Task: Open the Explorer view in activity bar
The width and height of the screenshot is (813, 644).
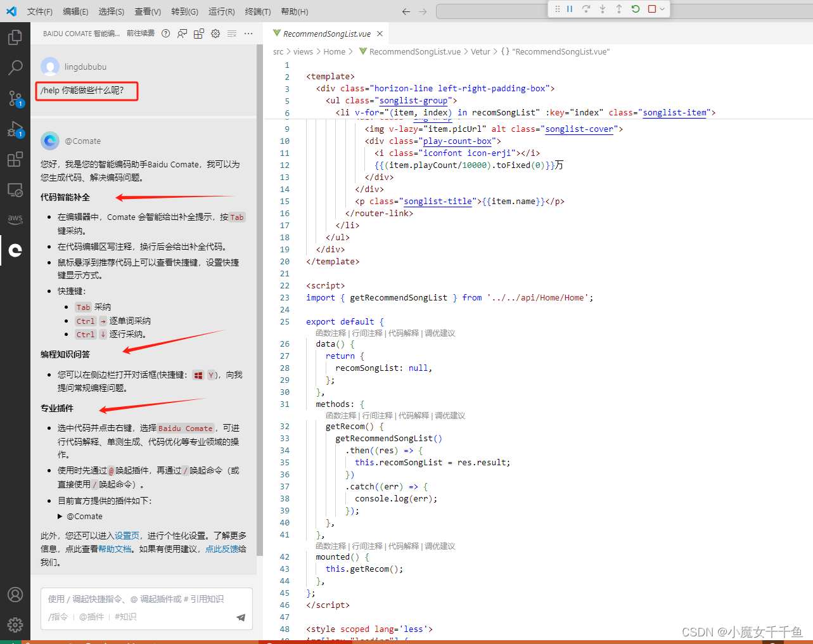Action: coord(15,37)
